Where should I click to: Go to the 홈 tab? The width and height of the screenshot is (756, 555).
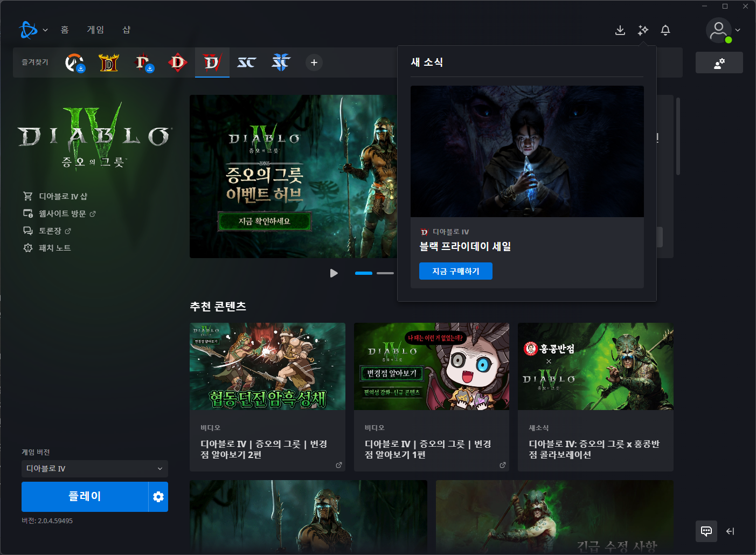pyautogui.click(x=65, y=30)
